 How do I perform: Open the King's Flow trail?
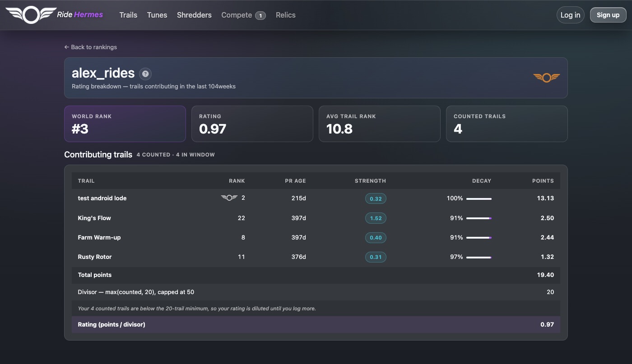tap(94, 218)
